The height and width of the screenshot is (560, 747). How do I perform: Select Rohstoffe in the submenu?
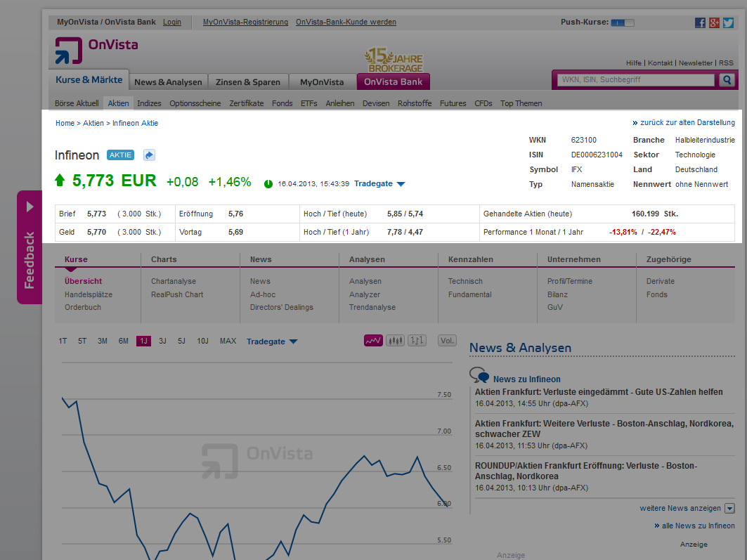[x=415, y=103]
